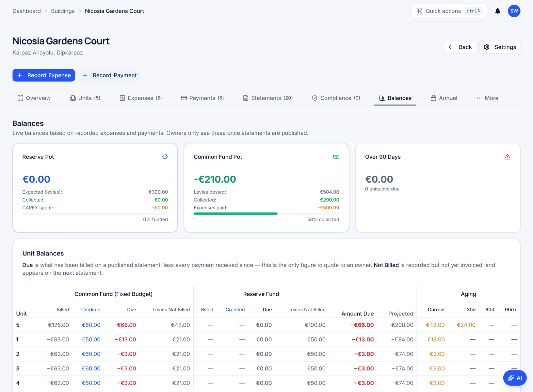Open the Quick actions button
The image size is (533, 392).
(449, 11)
